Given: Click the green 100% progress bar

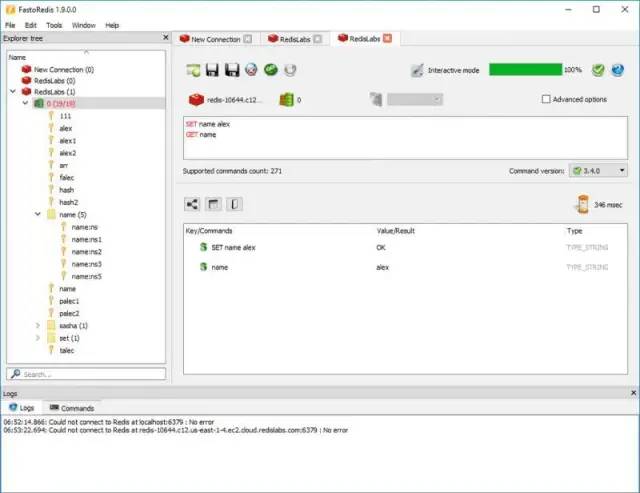Looking at the screenshot, I should point(525,70).
